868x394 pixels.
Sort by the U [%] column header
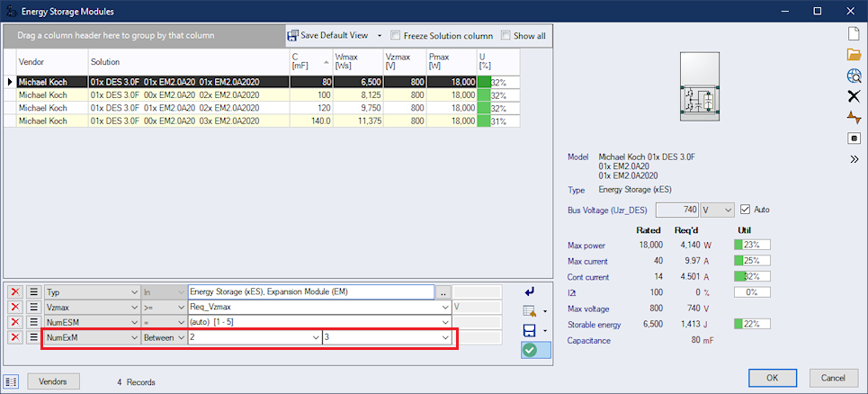498,61
